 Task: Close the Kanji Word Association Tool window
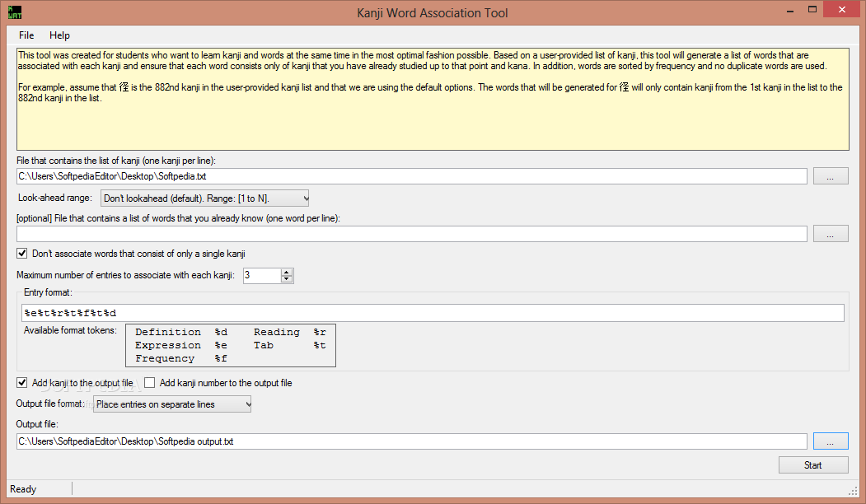(x=842, y=9)
